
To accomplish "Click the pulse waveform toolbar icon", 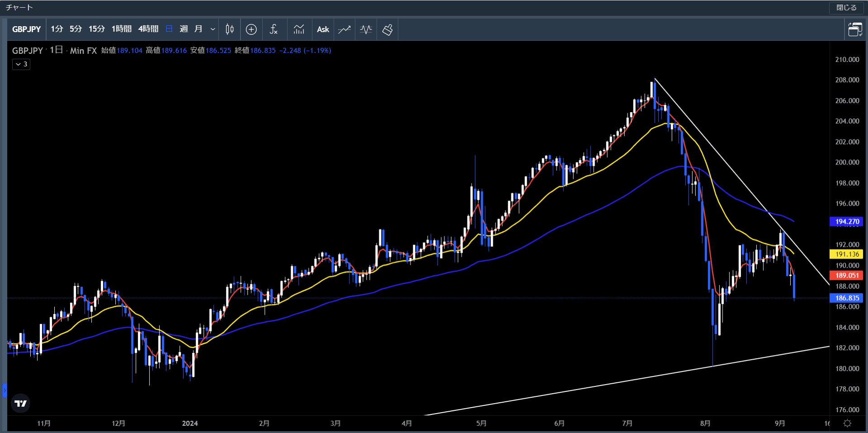I will (x=366, y=29).
